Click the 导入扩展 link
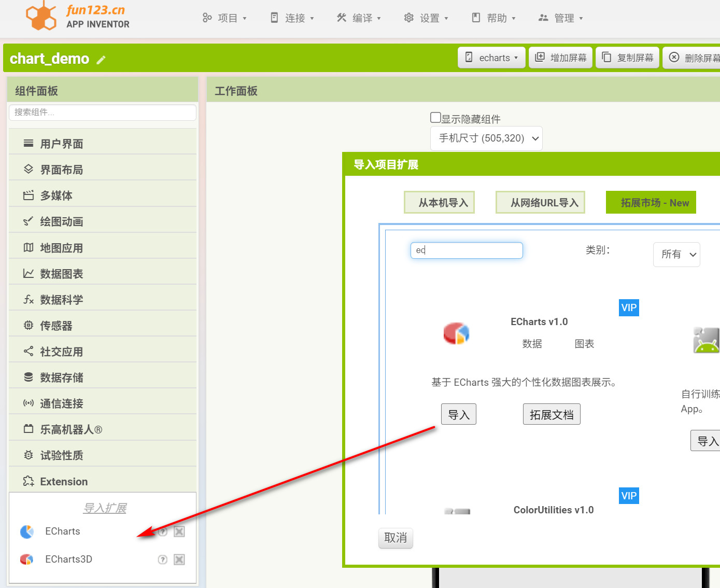Viewport: 720px width, 588px height. (x=105, y=508)
